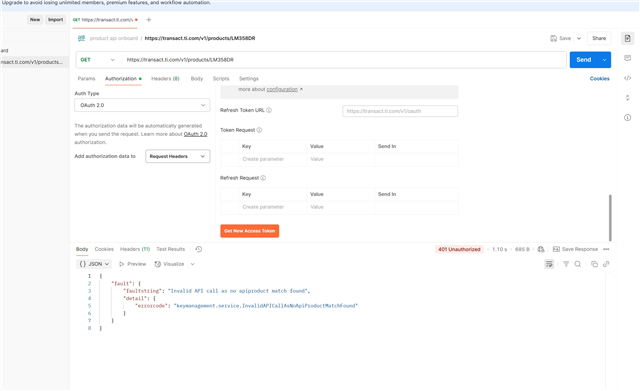Click the response link icon
This screenshot has height=391, width=640.
pyautogui.click(x=606, y=264)
